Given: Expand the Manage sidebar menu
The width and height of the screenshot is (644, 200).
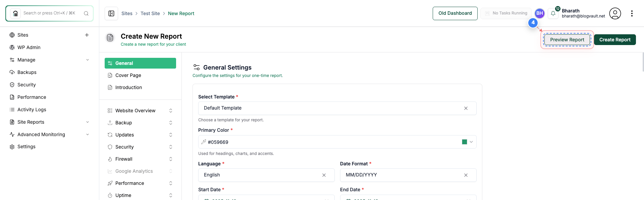Looking at the screenshot, I should coord(88,60).
